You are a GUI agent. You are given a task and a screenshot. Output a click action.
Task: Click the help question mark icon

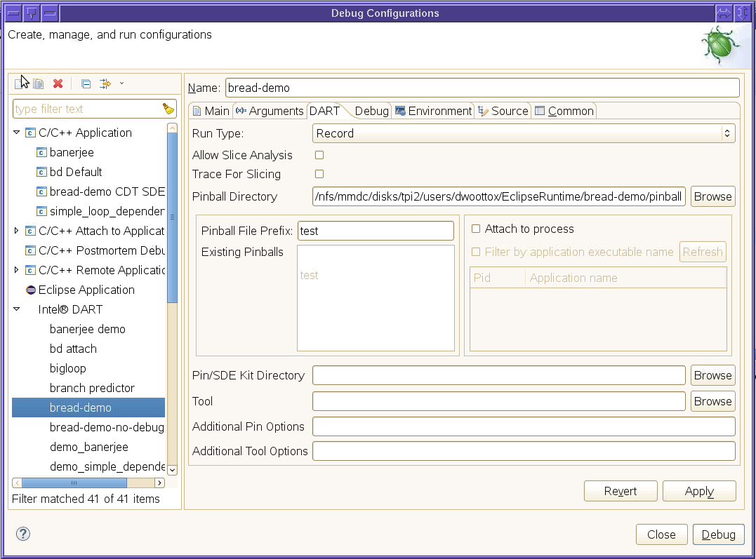pyautogui.click(x=23, y=534)
